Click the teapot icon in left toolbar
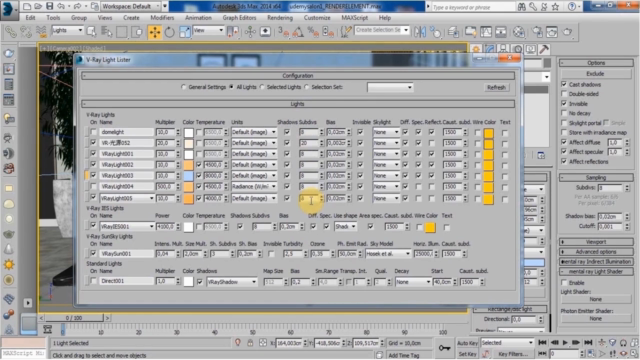640x360 pixels. [9, 234]
